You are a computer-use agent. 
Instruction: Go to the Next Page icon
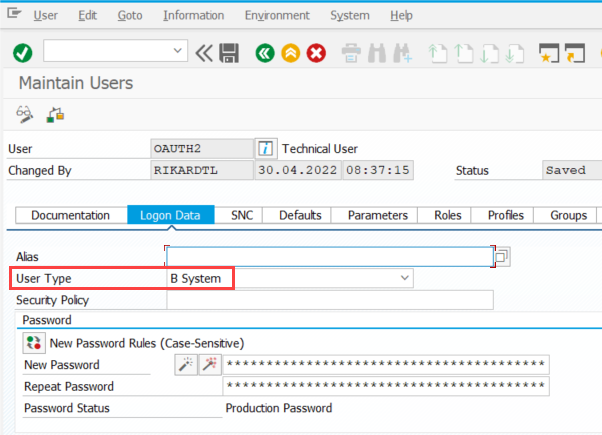pos(489,53)
